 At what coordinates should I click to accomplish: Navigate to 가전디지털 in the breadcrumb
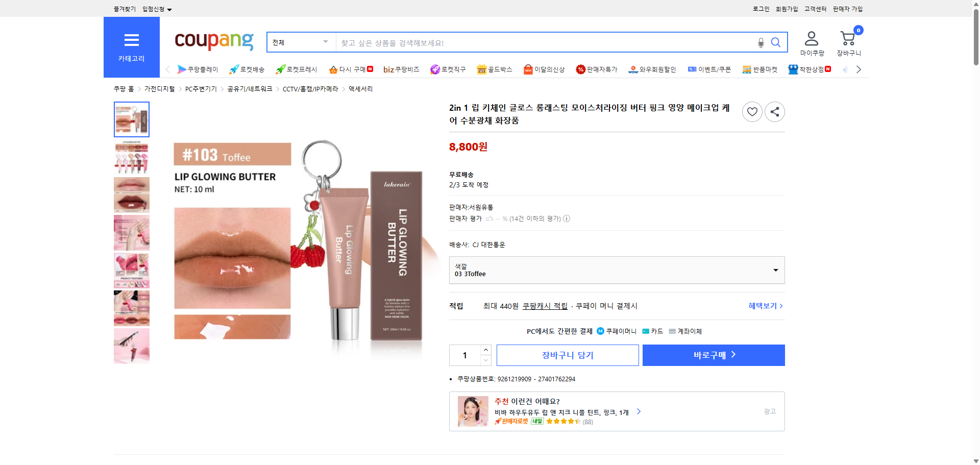pos(159,89)
